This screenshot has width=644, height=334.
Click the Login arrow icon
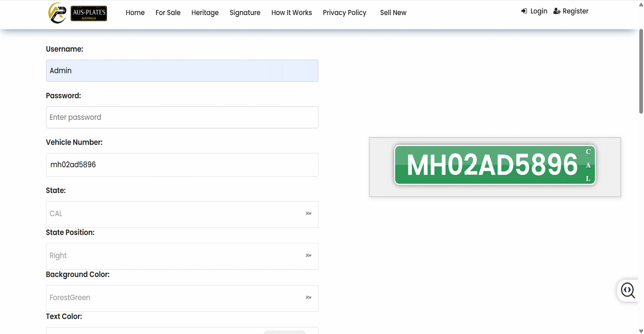524,11
